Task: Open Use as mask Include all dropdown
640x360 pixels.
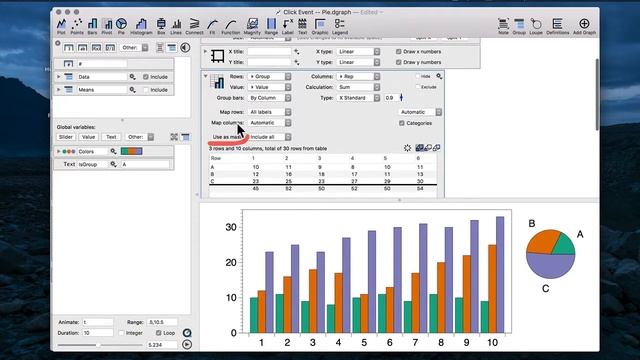Action: point(269,137)
